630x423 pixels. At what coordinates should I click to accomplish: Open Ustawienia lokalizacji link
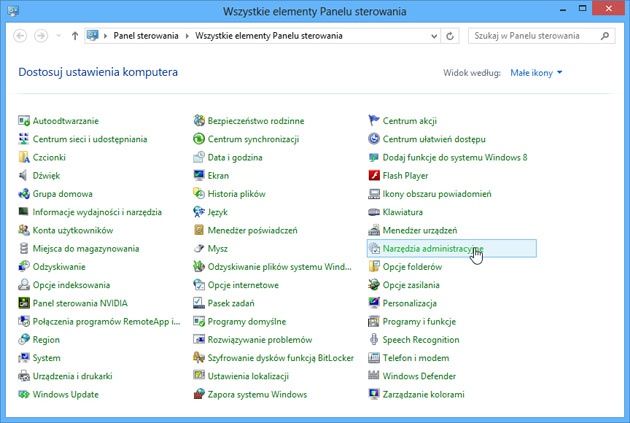tap(248, 376)
